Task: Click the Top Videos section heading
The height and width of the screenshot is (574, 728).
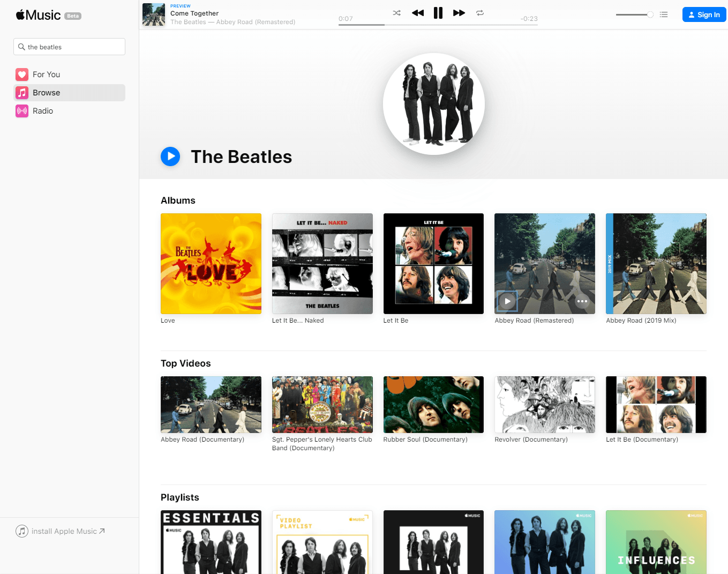Action: click(x=186, y=363)
